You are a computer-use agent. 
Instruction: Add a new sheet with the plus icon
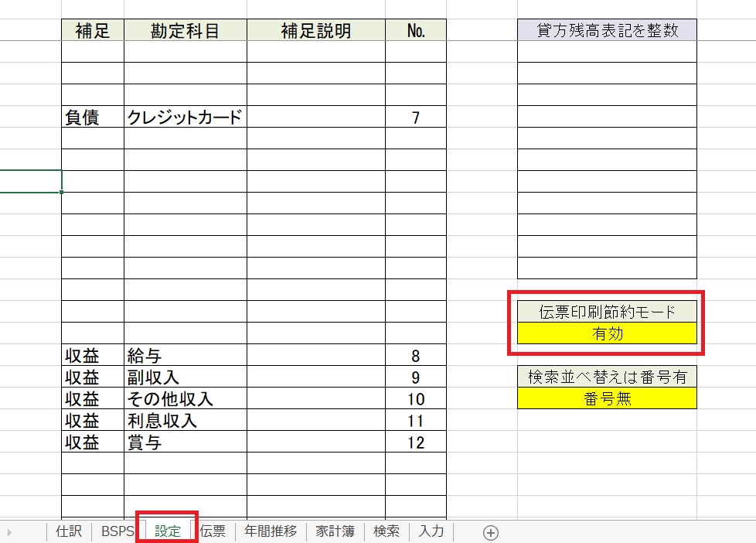(x=490, y=532)
